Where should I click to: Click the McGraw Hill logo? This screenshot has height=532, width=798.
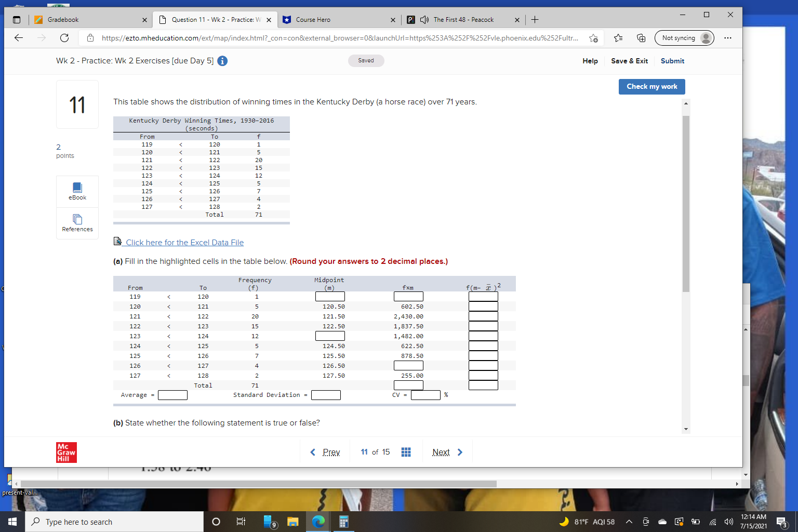pyautogui.click(x=66, y=452)
